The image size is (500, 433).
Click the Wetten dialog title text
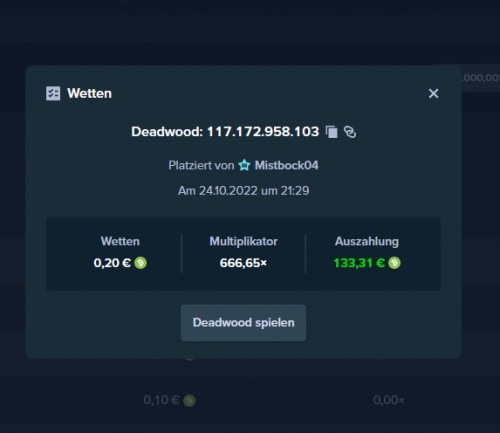tap(89, 93)
